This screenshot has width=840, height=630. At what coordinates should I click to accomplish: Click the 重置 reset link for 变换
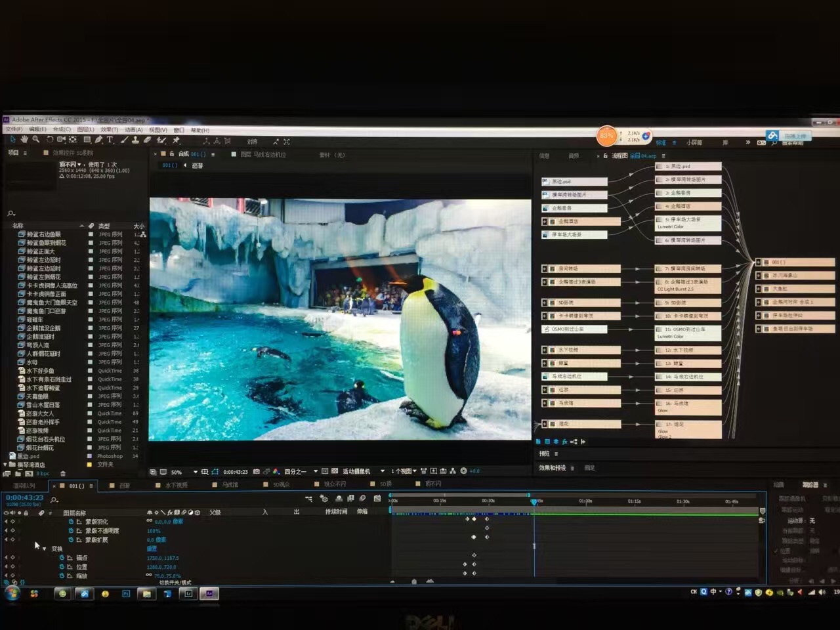pos(152,549)
